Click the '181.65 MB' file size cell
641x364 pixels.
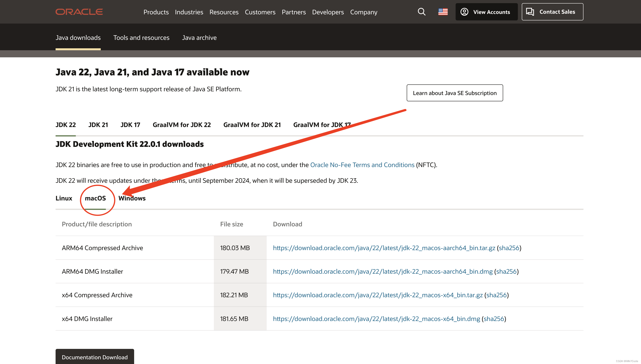pos(240,319)
